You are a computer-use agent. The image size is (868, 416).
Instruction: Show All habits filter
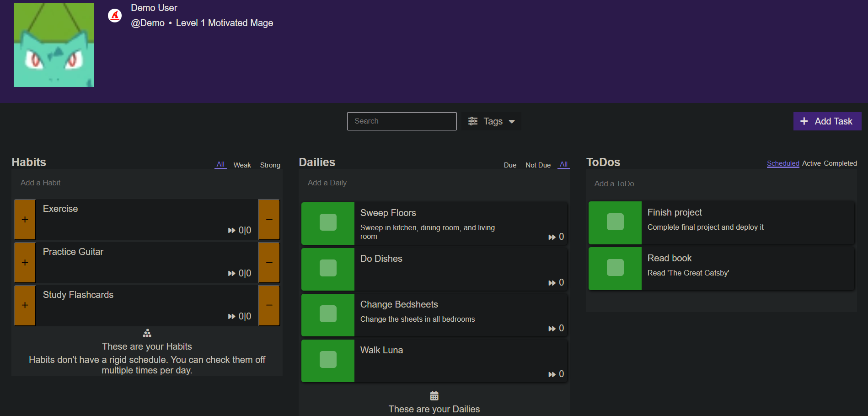pos(220,164)
